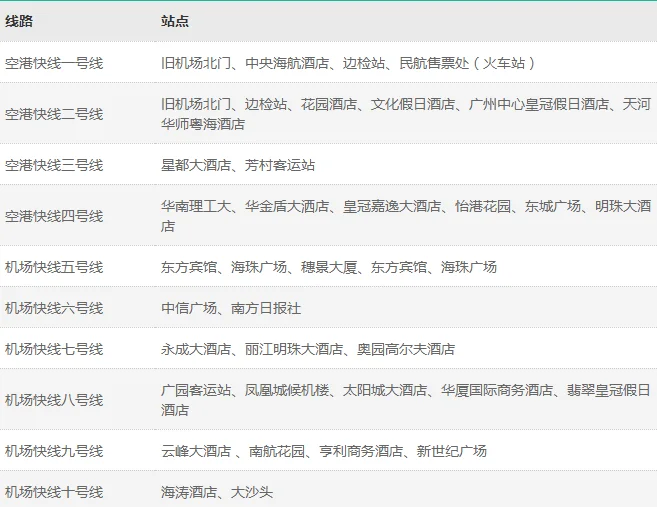This screenshot has height=507, width=657.
Task: Select the 机场快线十号线 route cell
Action: 54,492
